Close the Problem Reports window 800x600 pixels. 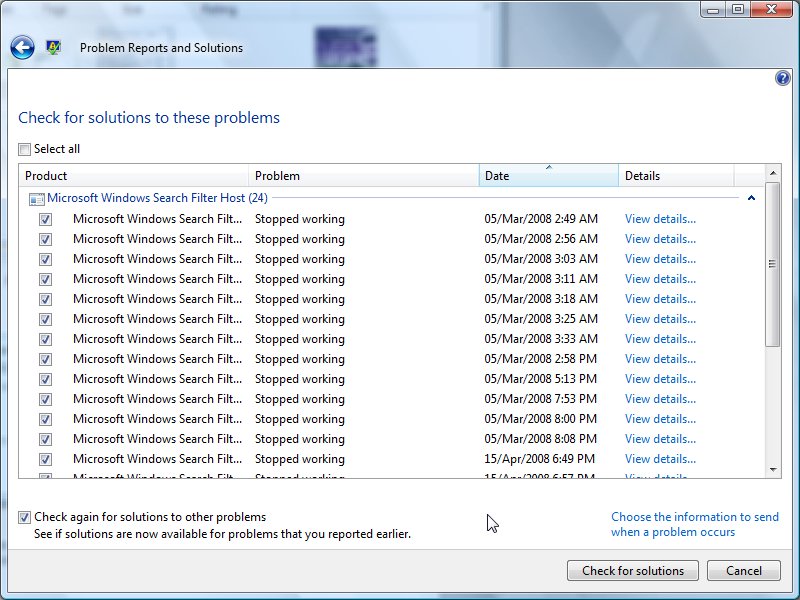(771, 10)
